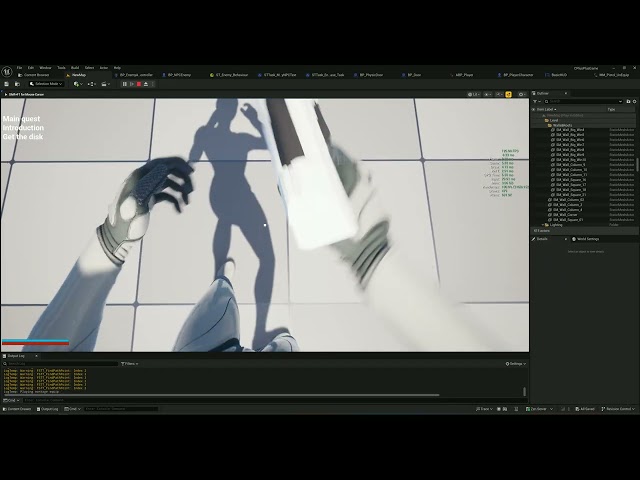Open the Cmd dropdown in status bar
Image resolution: width=640 pixels, height=480 pixels.
point(73,409)
